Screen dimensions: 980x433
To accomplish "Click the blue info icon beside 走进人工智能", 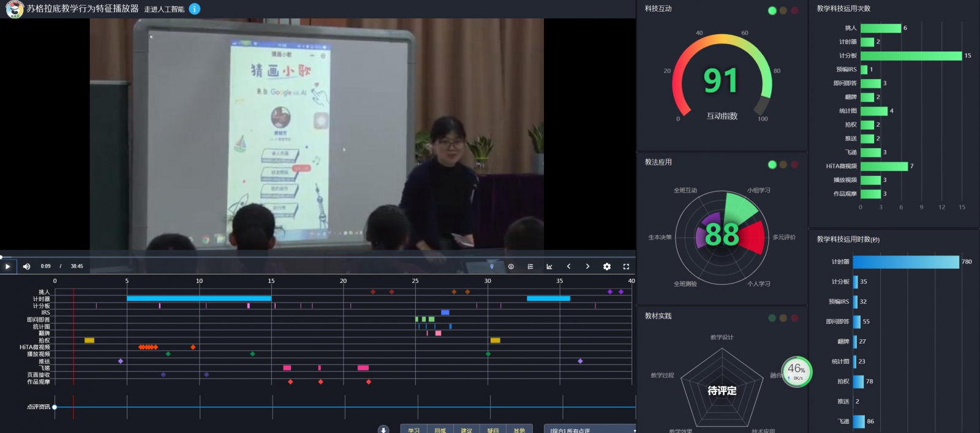I will tap(194, 9).
